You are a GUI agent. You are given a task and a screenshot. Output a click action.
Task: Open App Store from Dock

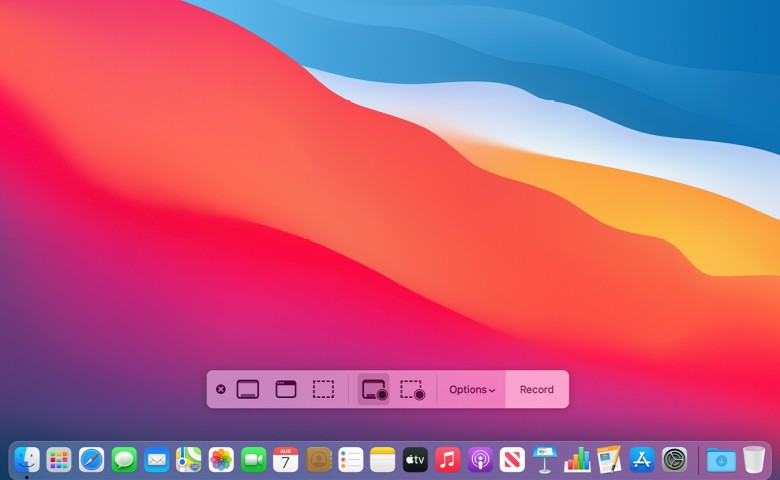pos(642,459)
